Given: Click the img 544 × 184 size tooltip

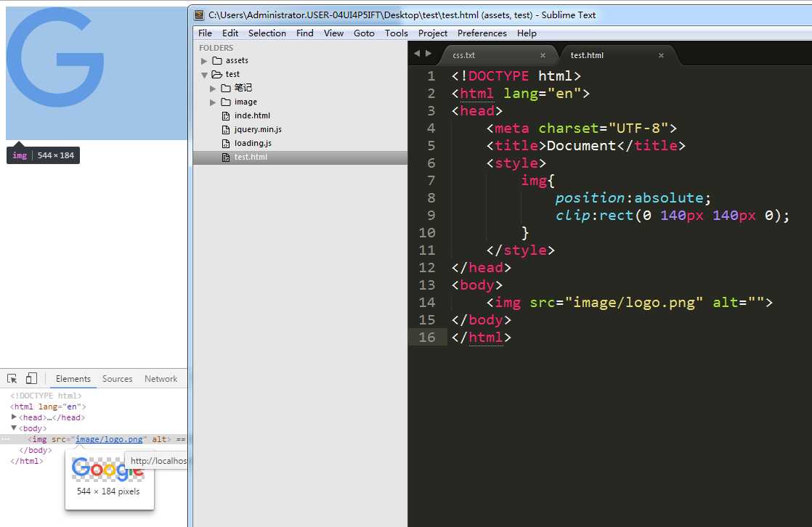Looking at the screenshot, I should point(43,155).
